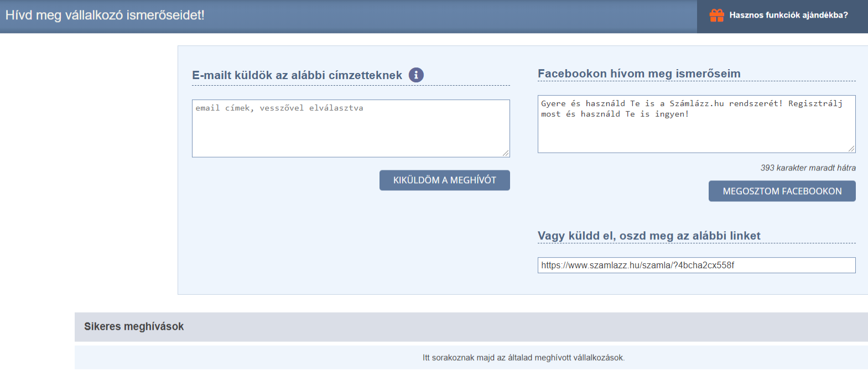Open the 'Hasznos funkciók ajándékba?' link
The image size is (868, 375).
788,15
